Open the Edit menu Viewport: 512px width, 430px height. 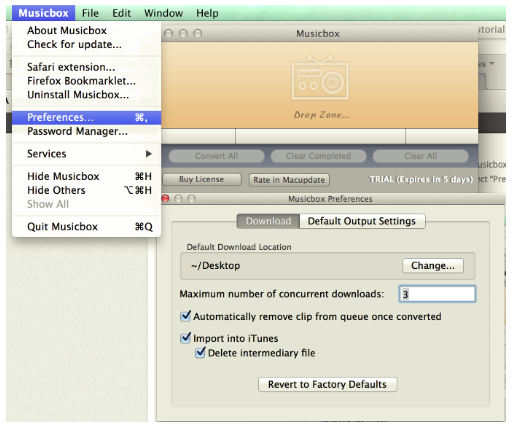click(x=121, y=13)
